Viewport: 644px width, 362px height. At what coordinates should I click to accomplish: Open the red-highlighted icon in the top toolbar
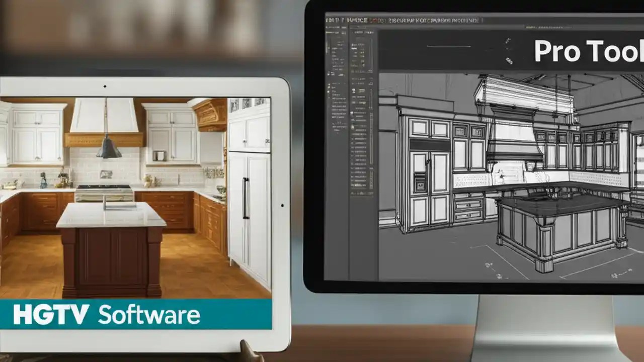[375, 20]
